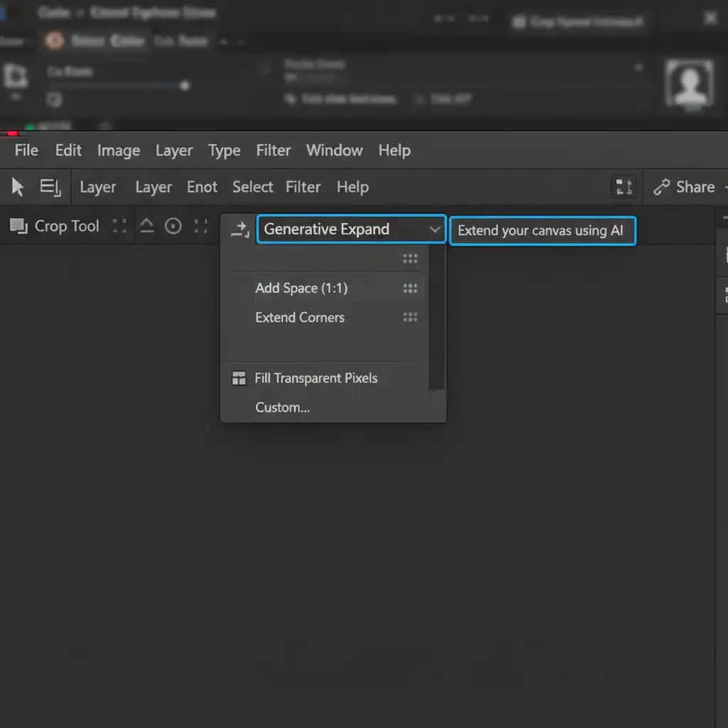Click the frame icon left of Share
The width and height of the screenshot is (728, 728).
point(623,187)
